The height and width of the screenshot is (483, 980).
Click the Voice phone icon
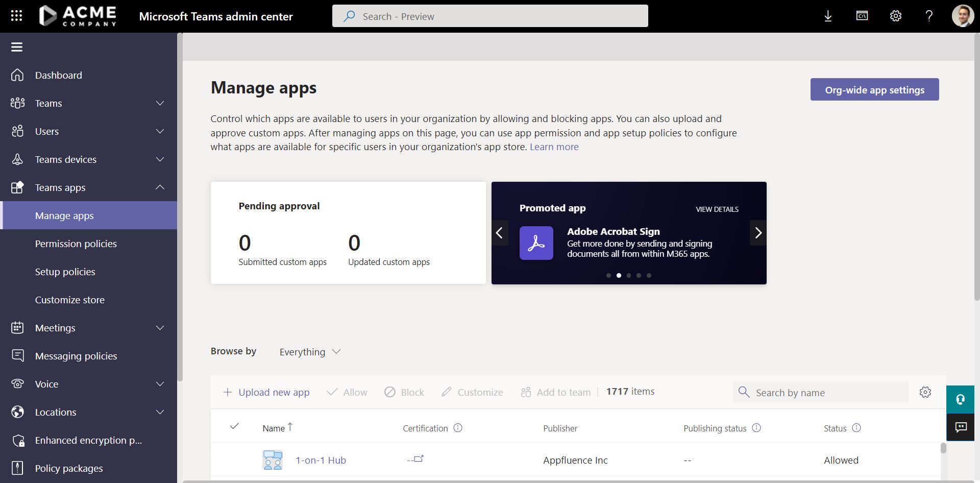[x=17, y=384]
